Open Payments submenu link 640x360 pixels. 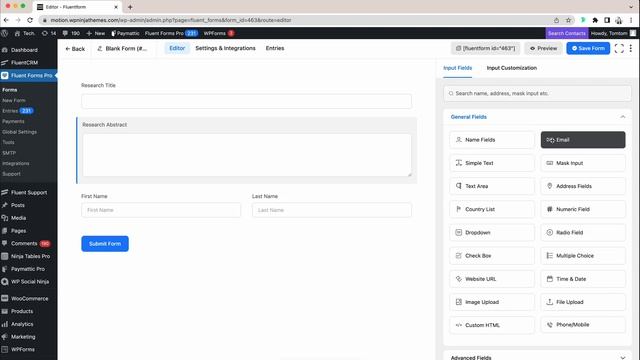(x=13, y=121)
